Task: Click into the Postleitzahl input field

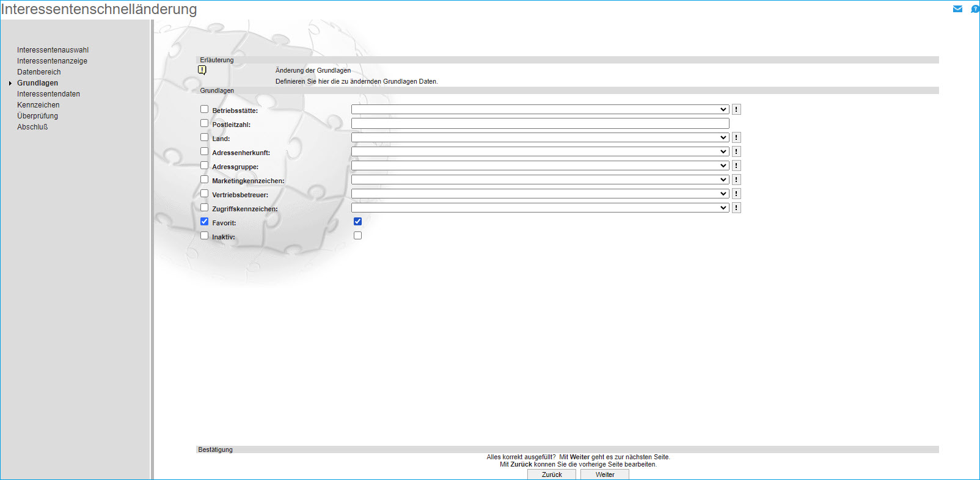Action: (x=540, y=123)
